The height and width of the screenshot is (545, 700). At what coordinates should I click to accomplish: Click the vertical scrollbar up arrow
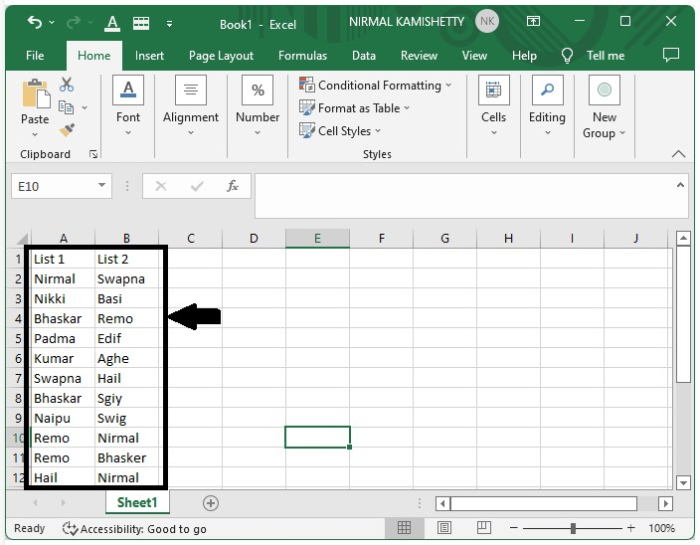[683, 238]
